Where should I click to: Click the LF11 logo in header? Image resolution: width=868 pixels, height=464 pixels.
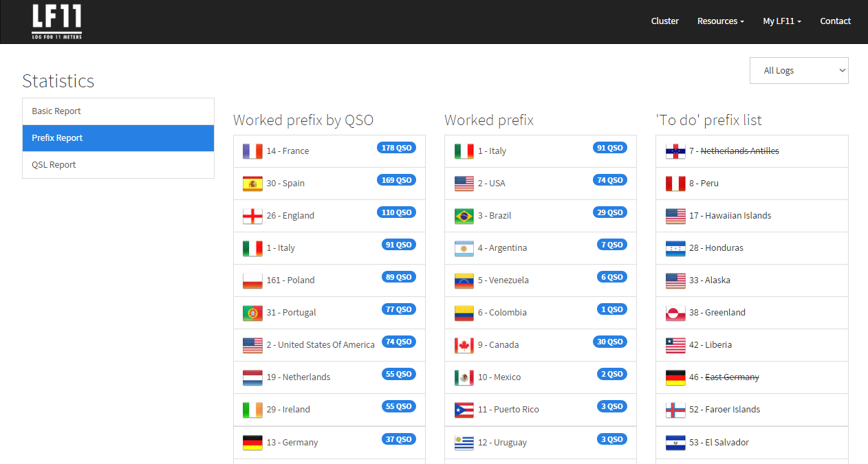point(57,21)
